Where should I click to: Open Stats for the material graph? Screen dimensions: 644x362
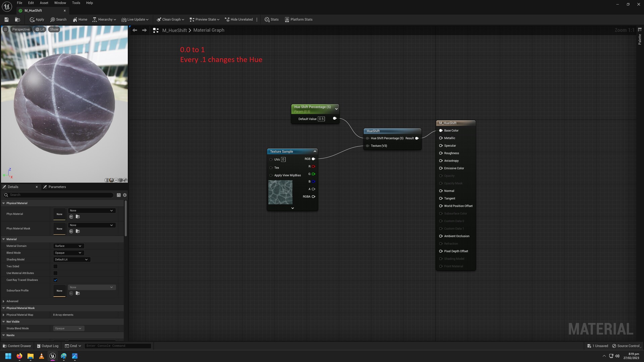(x=272, y=19)
